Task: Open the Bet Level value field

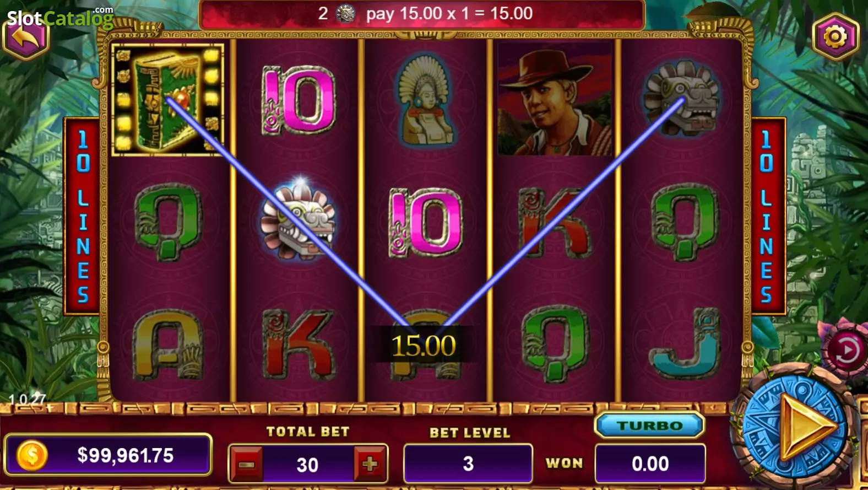Action: (468, 464)
